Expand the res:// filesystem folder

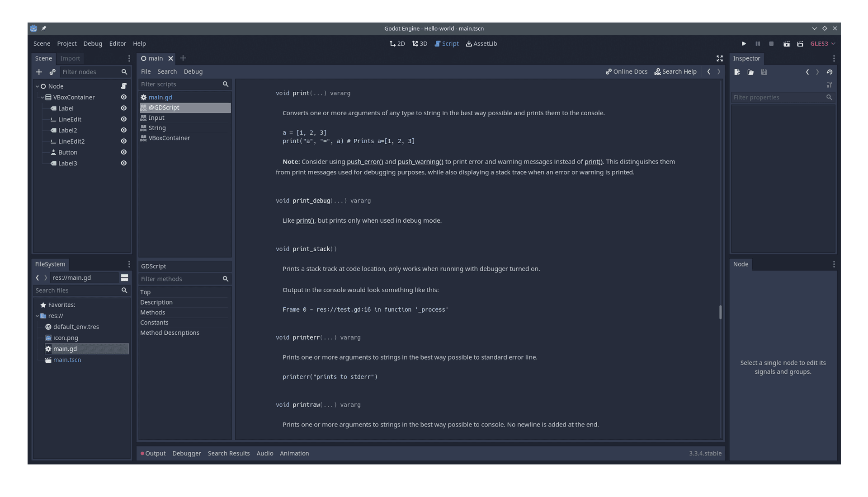[37, 315]
